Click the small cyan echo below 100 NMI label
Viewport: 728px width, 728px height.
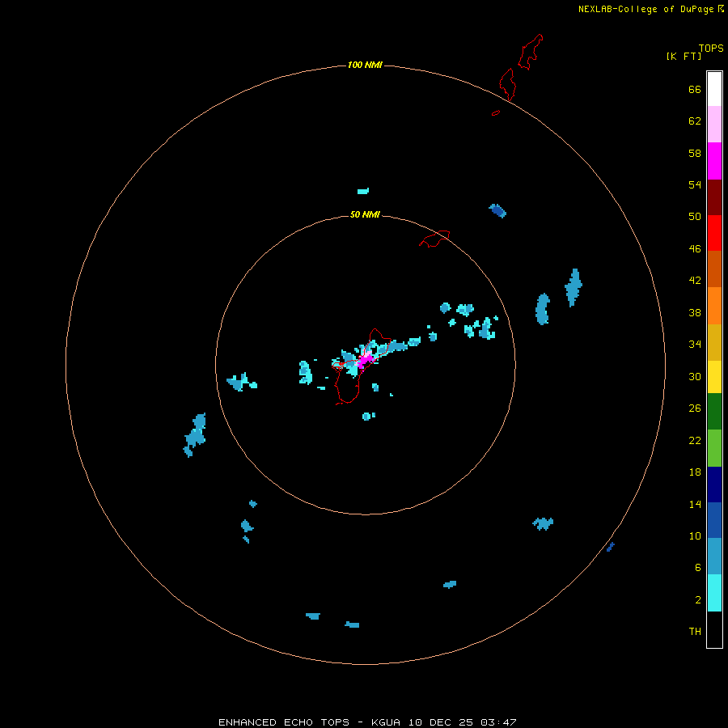tap(363, 191)
